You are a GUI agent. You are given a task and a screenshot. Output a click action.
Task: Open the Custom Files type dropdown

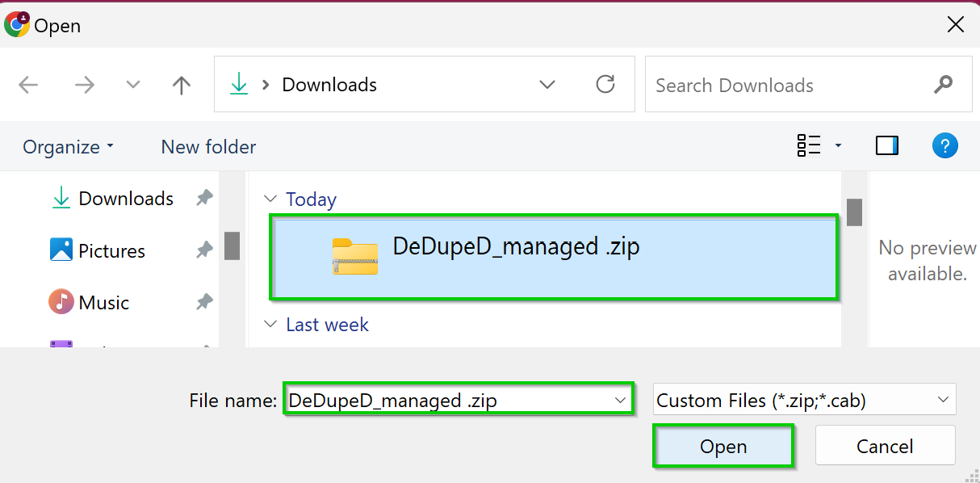[x=804, y=400]
